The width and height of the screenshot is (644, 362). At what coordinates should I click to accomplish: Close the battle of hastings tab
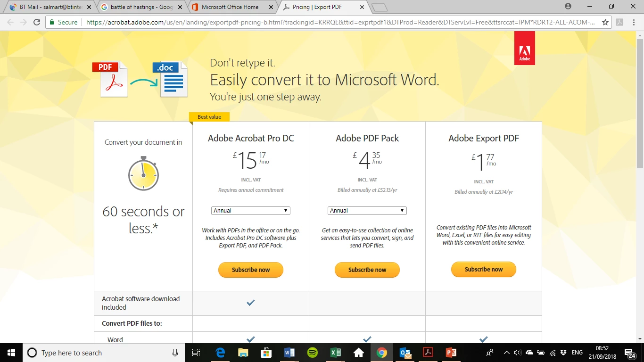click(179, 7)
